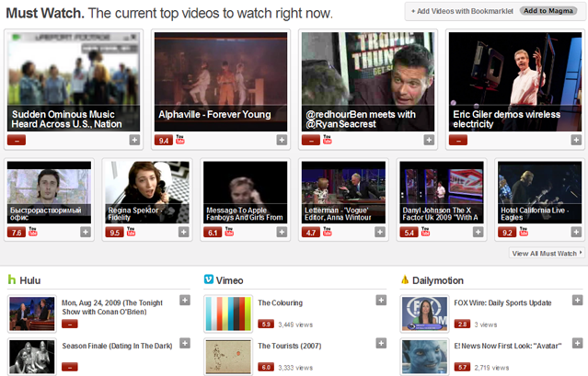Image resolution: width=588 pixels, height=376 pixels.
Task: Open the Tonight Show Conan thumbnail in Hulu
Action: coord(32,313)
